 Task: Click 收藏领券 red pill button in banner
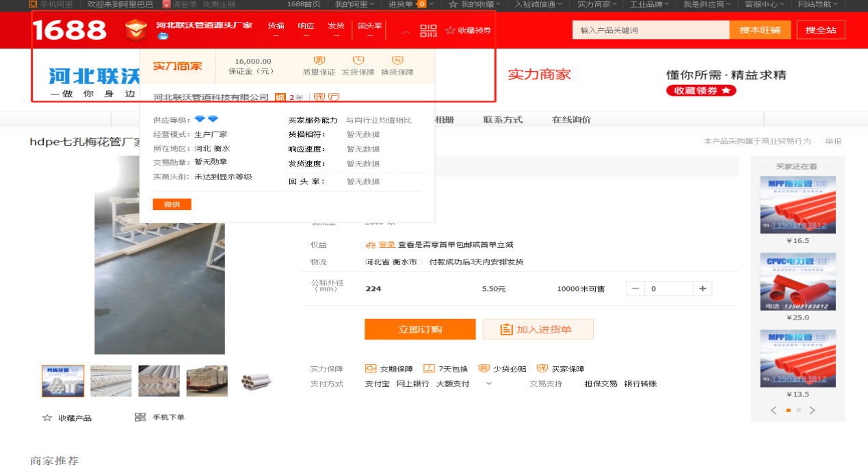click(701, 90)
